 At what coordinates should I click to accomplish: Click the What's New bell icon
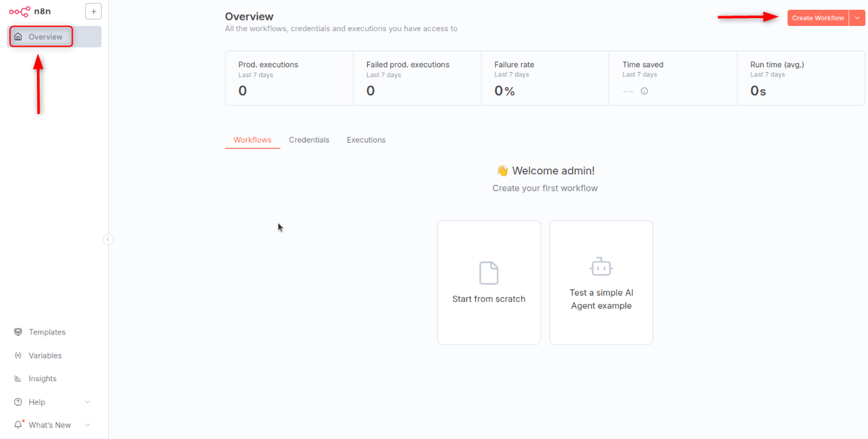[18, 425]
